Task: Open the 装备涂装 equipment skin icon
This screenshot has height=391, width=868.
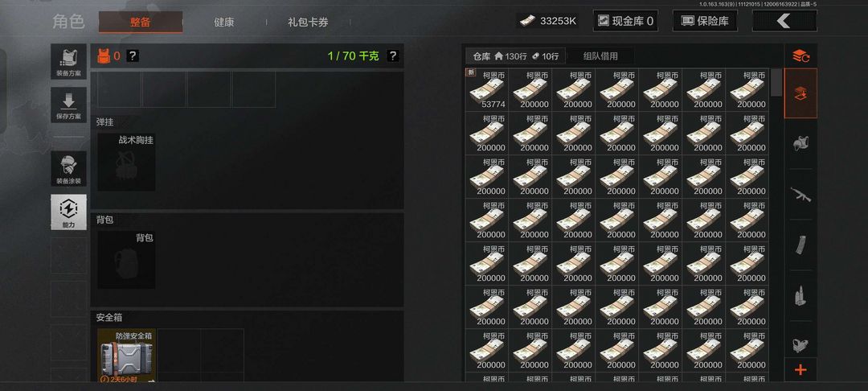Action: tap(68, 169)
